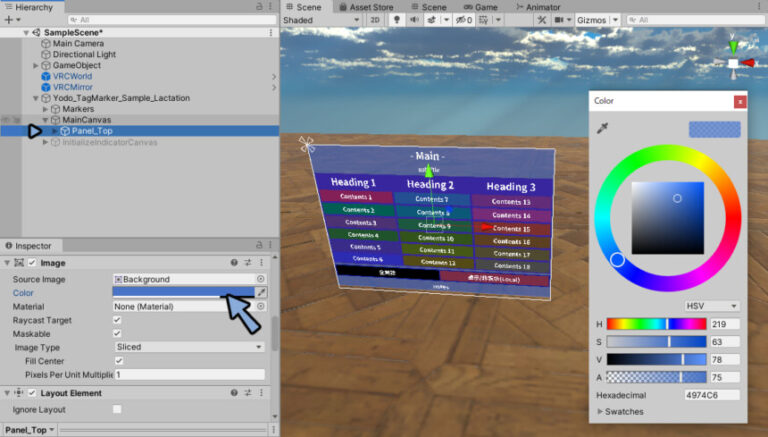
Task: Open help icon on Layout Element component
Action: pyautogui.click(x=234, y=393)
